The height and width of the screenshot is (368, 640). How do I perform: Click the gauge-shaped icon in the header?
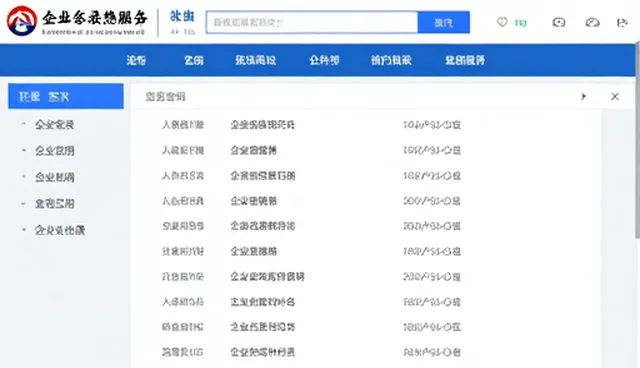[592, 22]
